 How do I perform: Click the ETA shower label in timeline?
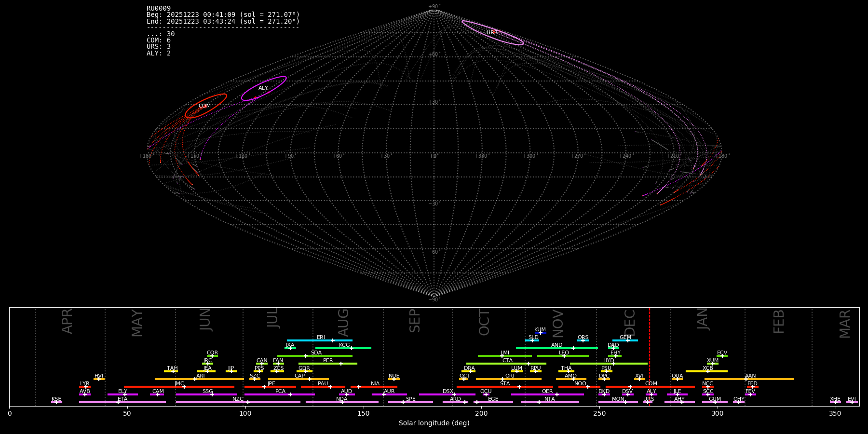(122, 399)
